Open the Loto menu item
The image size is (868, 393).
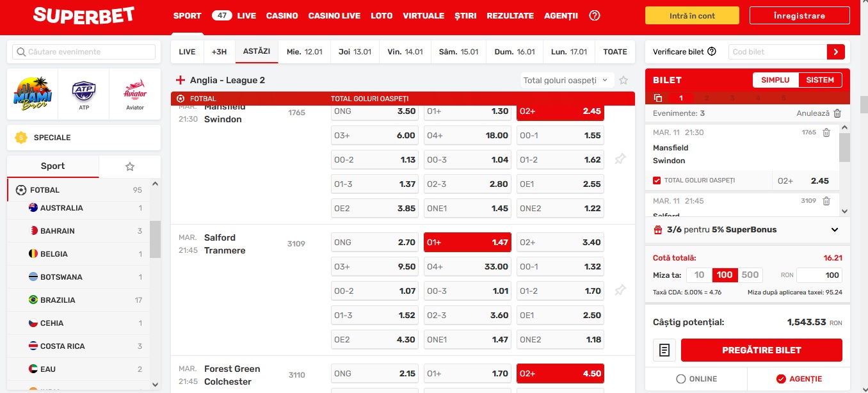coord(382,16)
